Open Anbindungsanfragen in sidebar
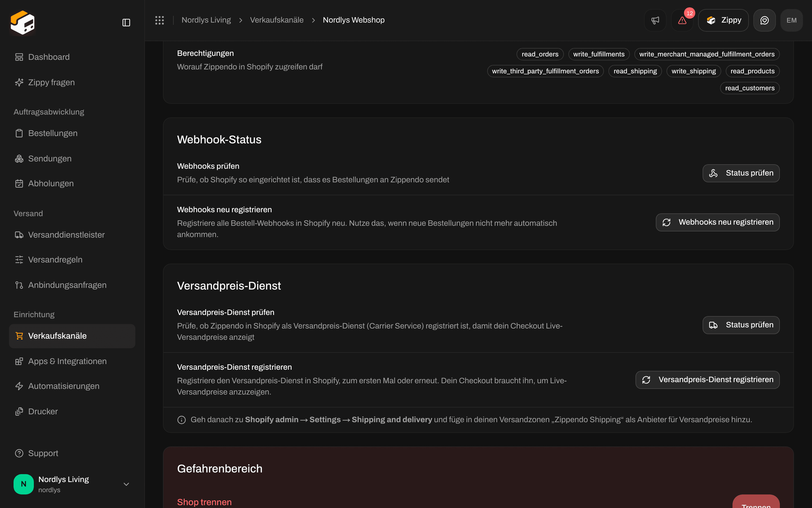Image resolution: width=812 pixels, height=508 pixels. [72, 285]
